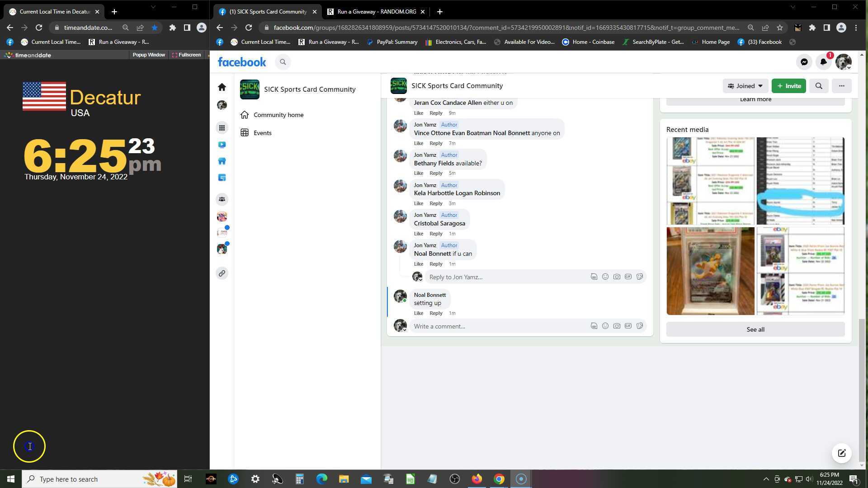
Task: Go to Facebook home icon in sidebar
Action: pyautogui.click(x=222, y=87)
